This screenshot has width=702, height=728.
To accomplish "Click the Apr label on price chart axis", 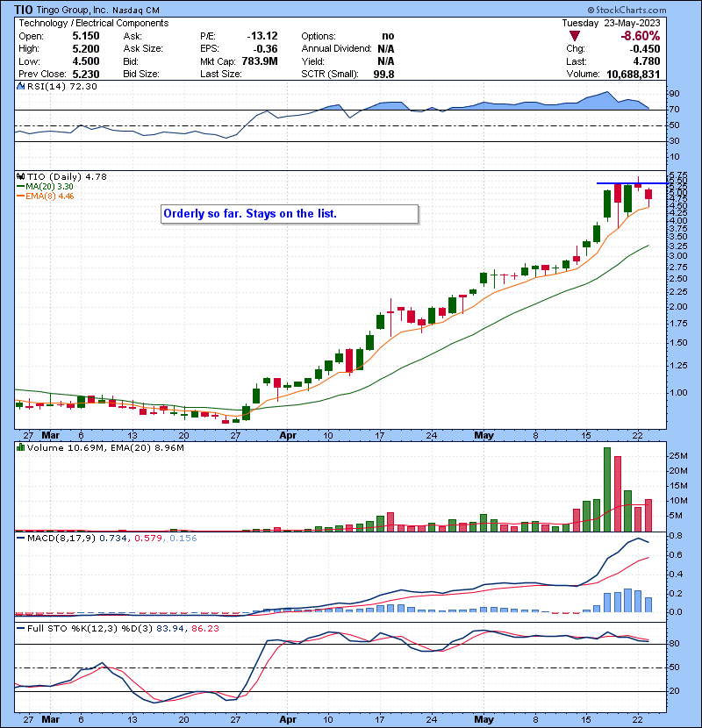I will (288, 436).
